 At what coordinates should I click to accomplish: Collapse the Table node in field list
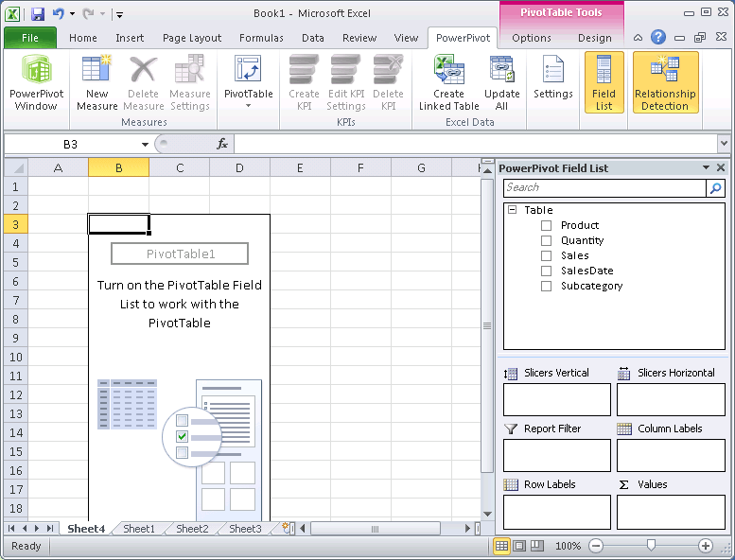[513, 209]
